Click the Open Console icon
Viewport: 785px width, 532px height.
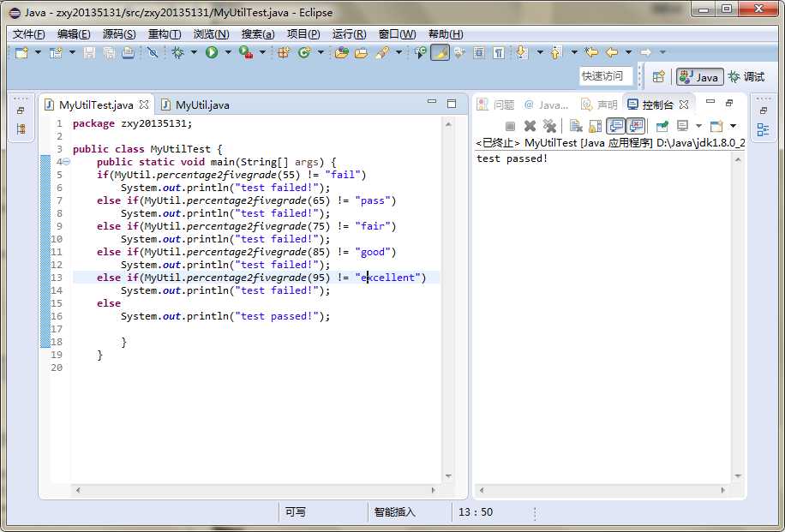tap(716, 126)
